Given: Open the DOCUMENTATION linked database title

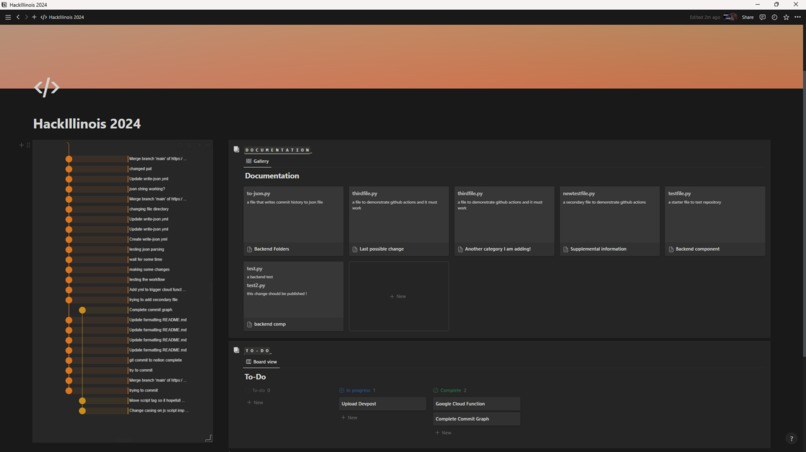Looking at the screenshot, I should point(278,150).
